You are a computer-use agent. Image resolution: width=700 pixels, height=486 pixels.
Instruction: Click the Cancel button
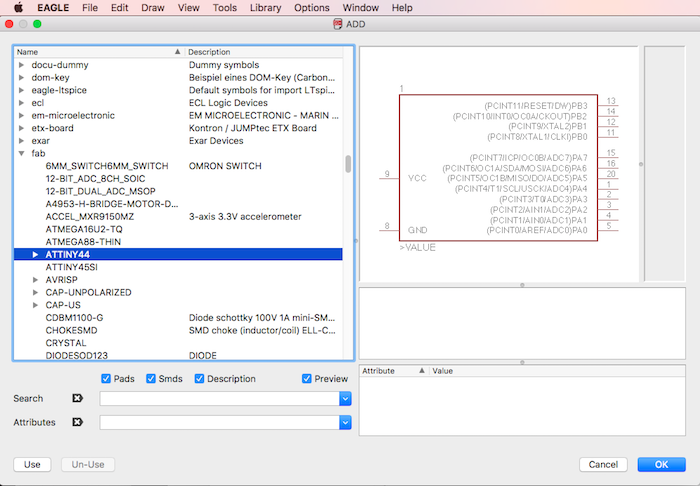(x=603, y=464)
